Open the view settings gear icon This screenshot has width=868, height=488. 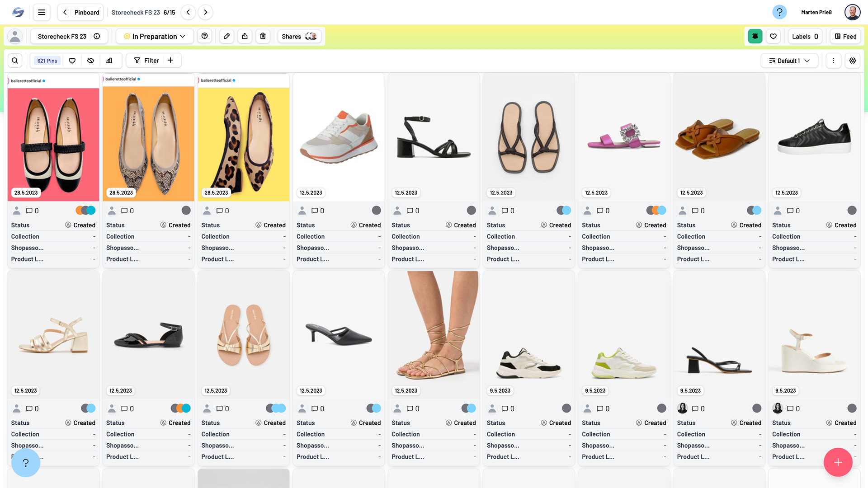852,61
